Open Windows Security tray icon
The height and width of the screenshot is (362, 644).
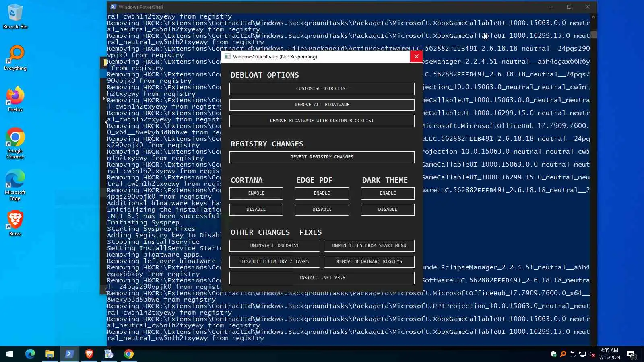pyautogui.click(x=553, y=354)
